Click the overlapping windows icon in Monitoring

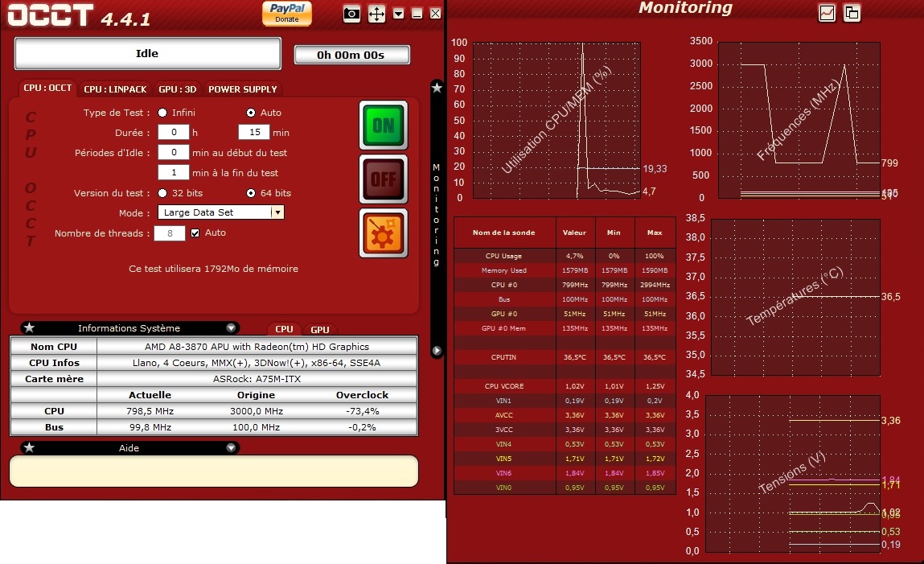852,12
